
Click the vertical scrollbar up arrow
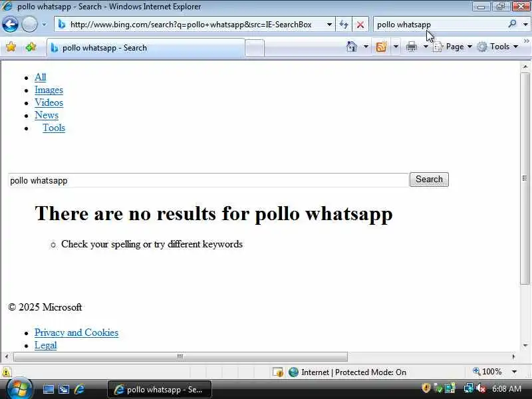coord(525,66)
